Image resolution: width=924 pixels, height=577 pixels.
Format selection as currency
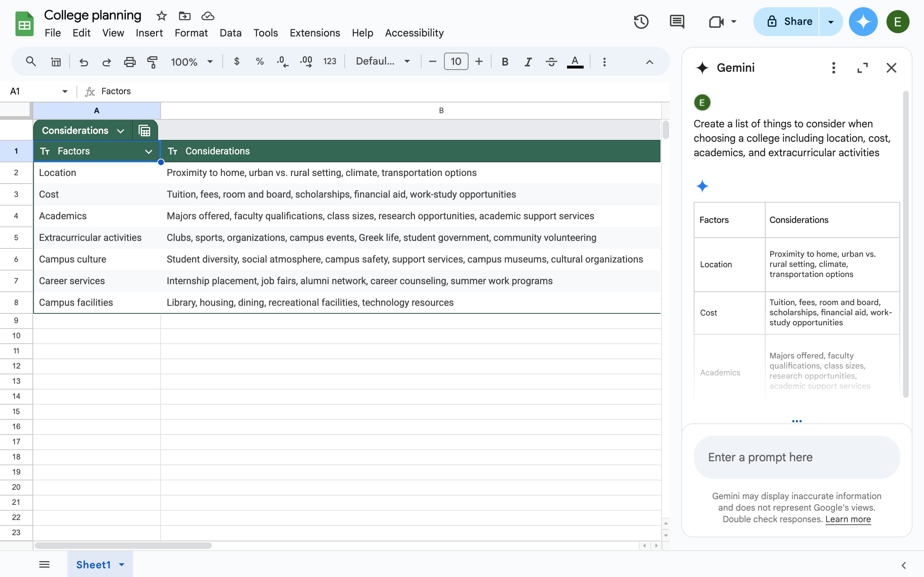click(237, 61)
